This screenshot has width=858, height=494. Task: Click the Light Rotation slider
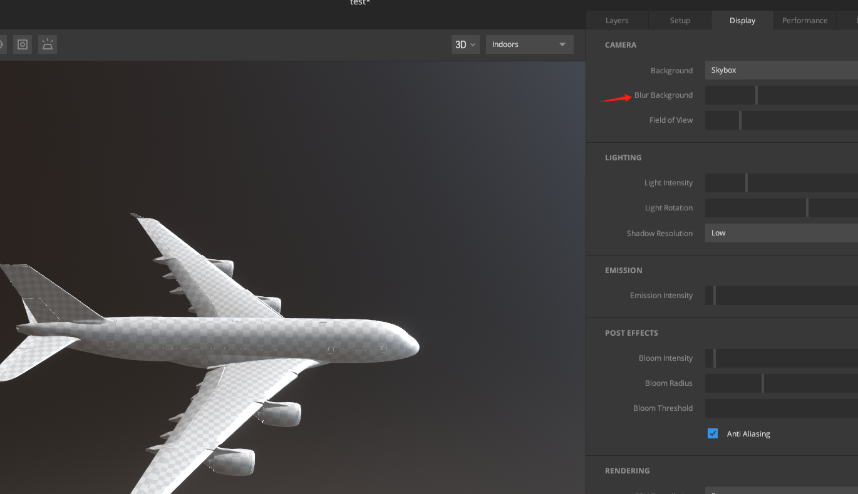781,208
